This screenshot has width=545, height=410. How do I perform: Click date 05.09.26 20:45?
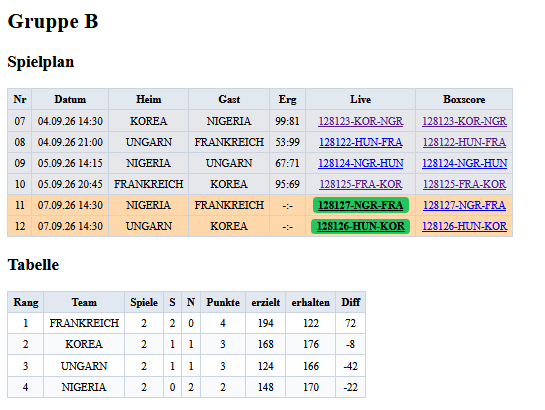click(70, 184)
